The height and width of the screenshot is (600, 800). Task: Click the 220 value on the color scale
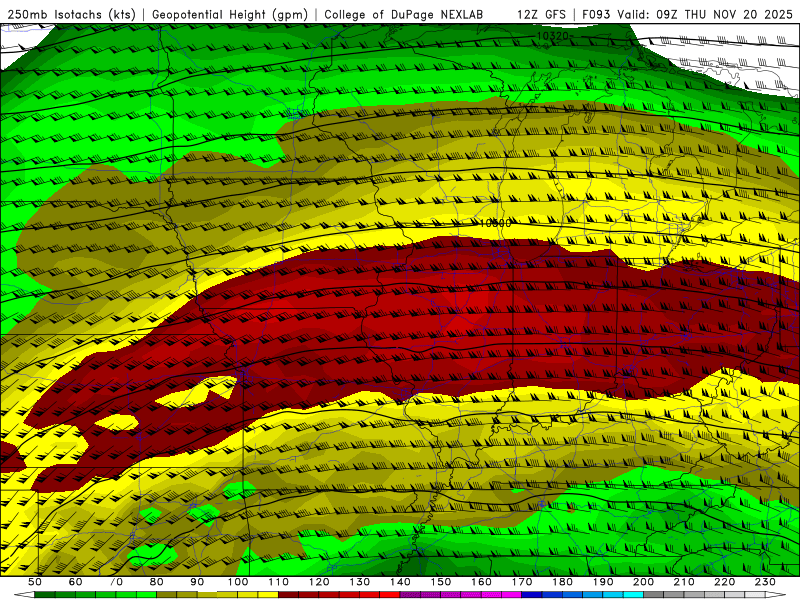click(725, 582)
